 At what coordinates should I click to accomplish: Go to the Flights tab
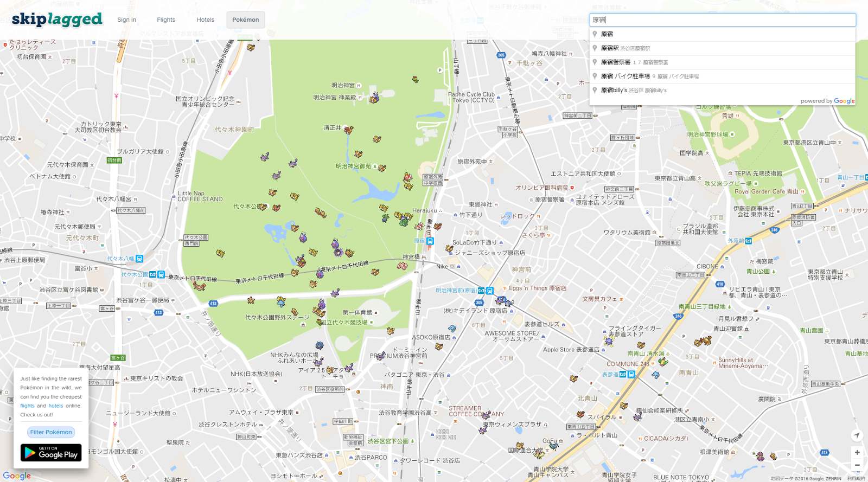[x=166, y=20]
